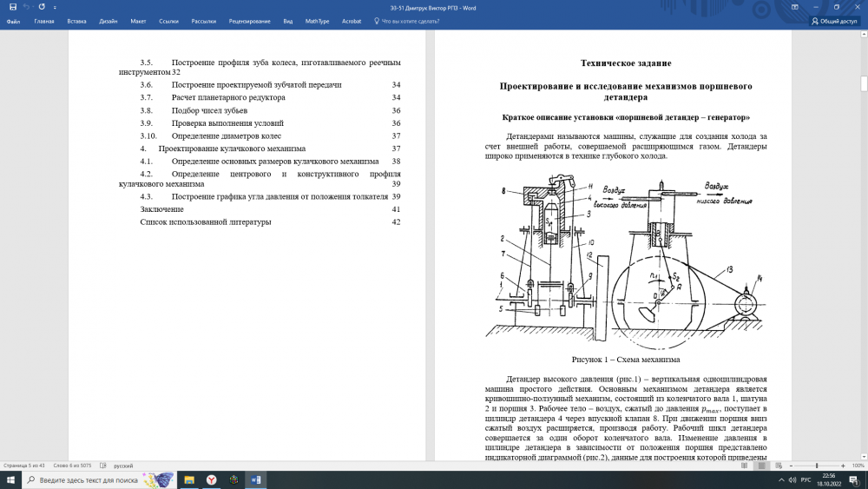Open the Рецензирование ribbon tab

tap(249, 21)
